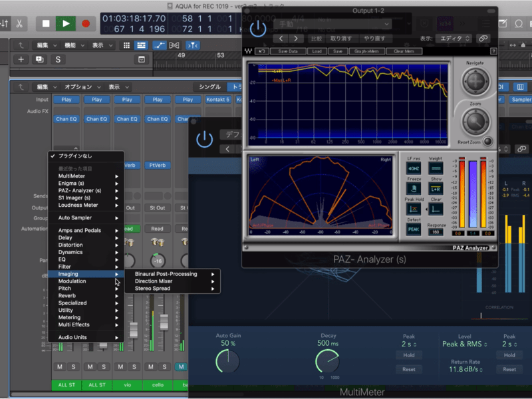532x399 pixels.
Task: Toggle Peak Hold in PAZ Analyzer
Action: (414, 209)
